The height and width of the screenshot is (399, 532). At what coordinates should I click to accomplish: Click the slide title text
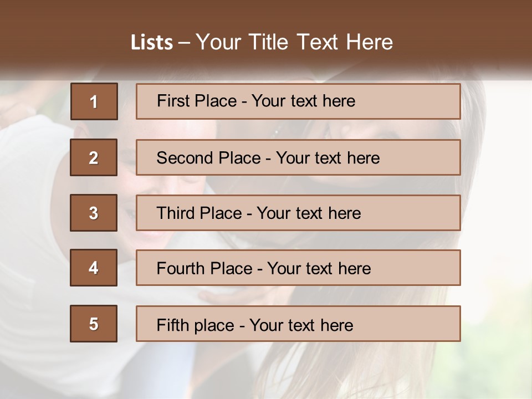262,42
